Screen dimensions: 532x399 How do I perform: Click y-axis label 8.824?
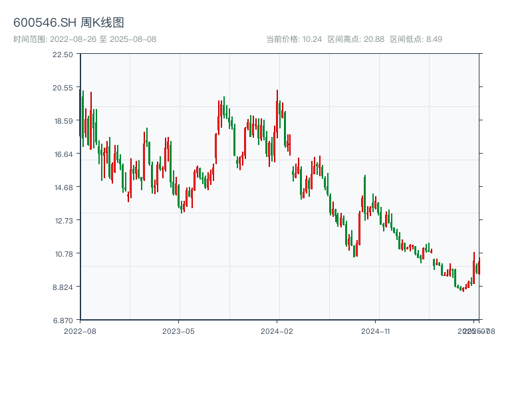point(63,287)
